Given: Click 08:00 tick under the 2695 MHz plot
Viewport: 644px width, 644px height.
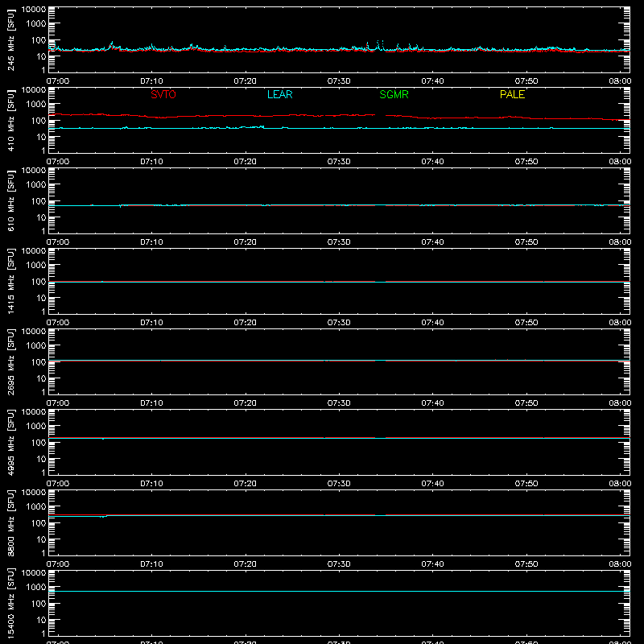Looking at the screenshot, I should (x=620, y=403).
